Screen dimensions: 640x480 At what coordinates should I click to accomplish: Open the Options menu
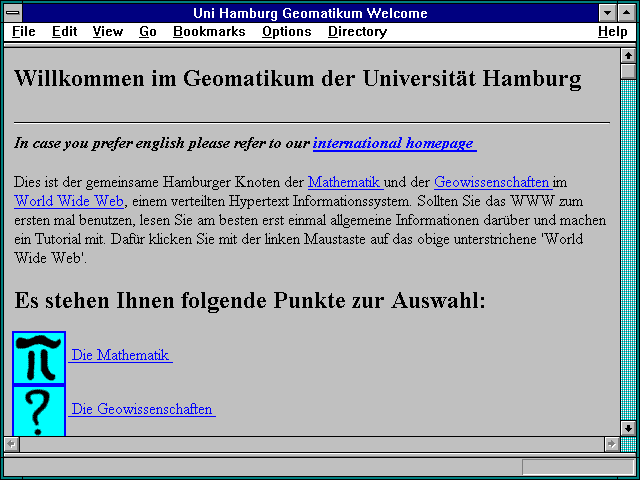(x=287, y=31)
